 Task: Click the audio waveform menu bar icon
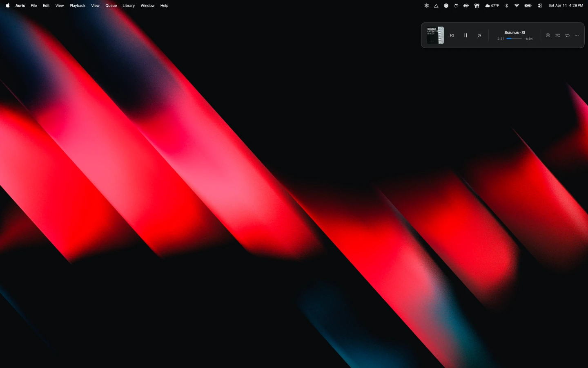point(466,6)
